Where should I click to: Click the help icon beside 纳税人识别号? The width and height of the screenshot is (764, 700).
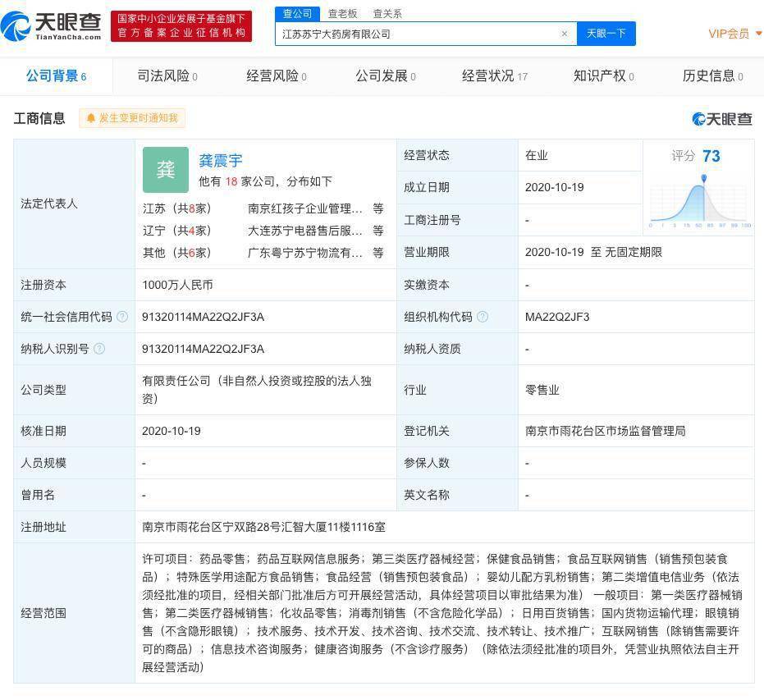(x=99, y=349)
